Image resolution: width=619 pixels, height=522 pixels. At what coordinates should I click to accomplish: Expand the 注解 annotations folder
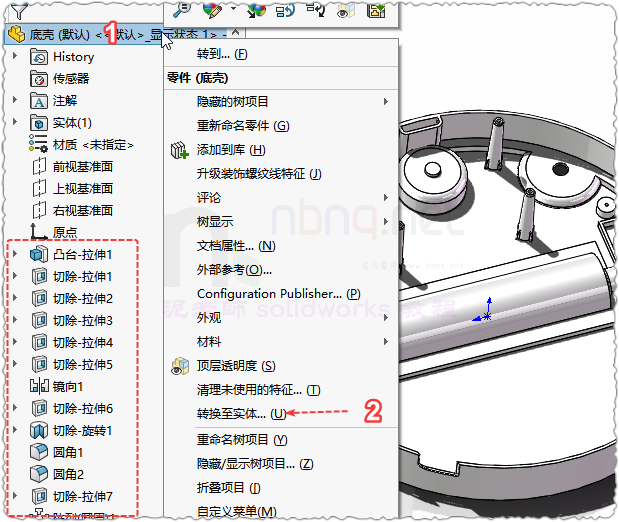point(16,101)
